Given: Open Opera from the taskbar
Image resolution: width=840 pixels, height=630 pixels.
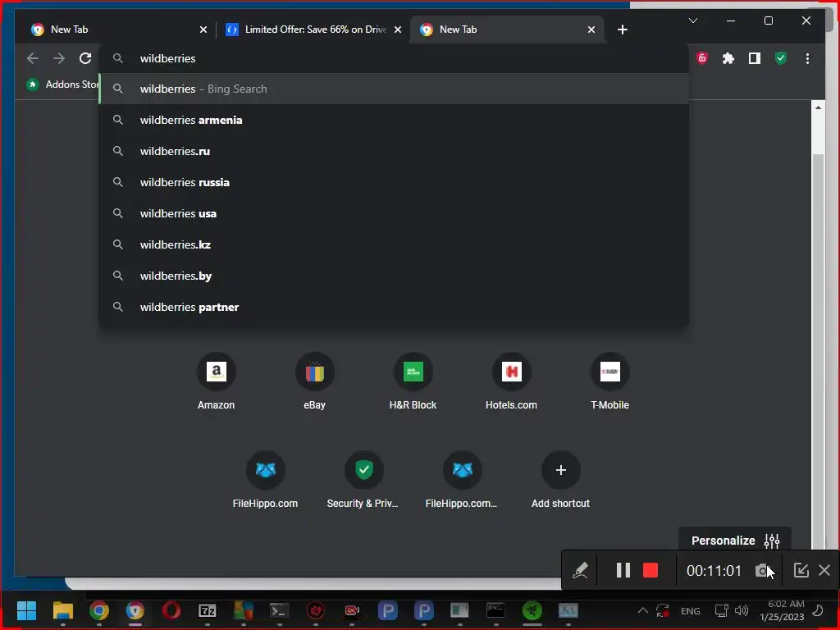Looking at the screenshot, I should [x=171, y=610].
